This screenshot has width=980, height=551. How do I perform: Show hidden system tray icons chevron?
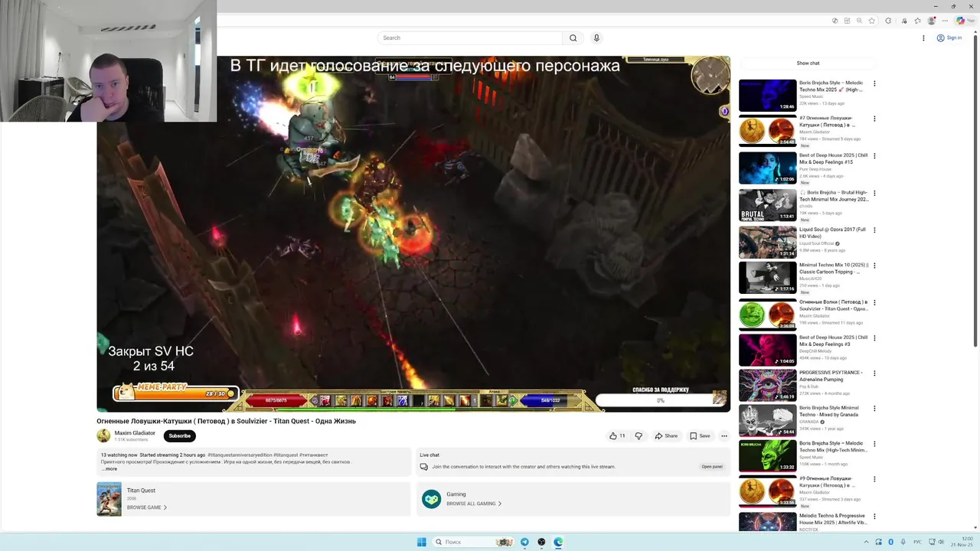click(x=866, y=542)
